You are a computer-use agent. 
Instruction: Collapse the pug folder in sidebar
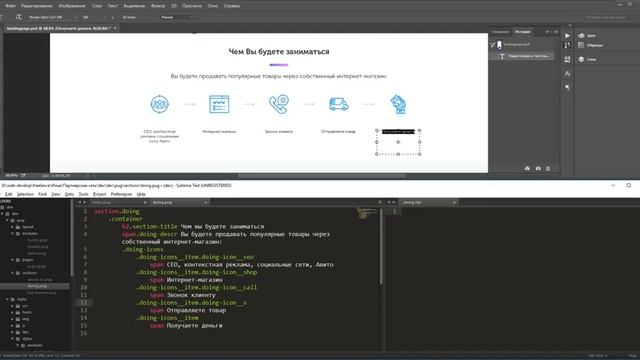click(x=7, y=220)
